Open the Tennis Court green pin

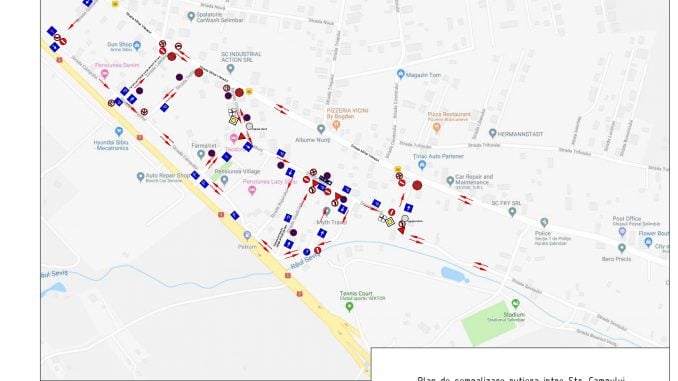[x=349, y=307]
